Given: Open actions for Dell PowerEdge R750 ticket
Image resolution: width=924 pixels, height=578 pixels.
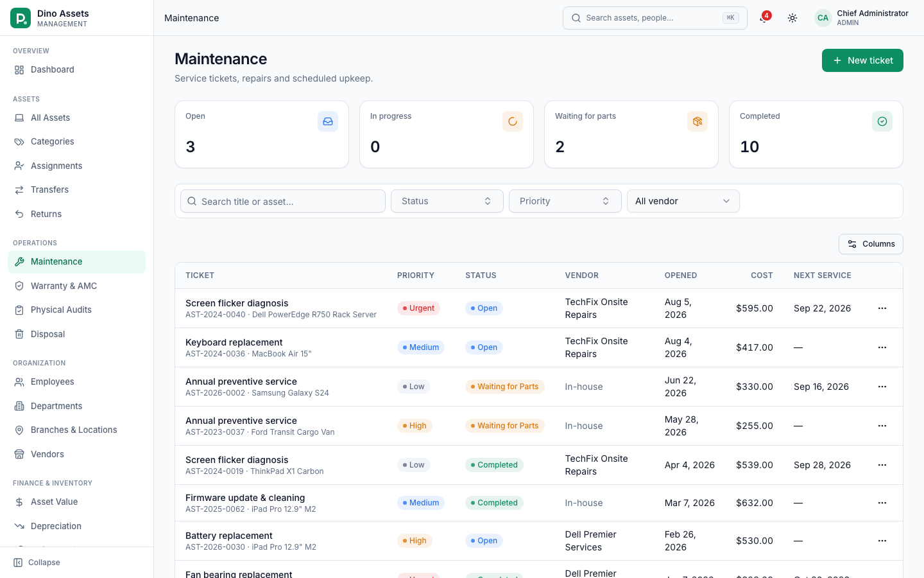Looking at the screenshot, I should coord(882,308).
